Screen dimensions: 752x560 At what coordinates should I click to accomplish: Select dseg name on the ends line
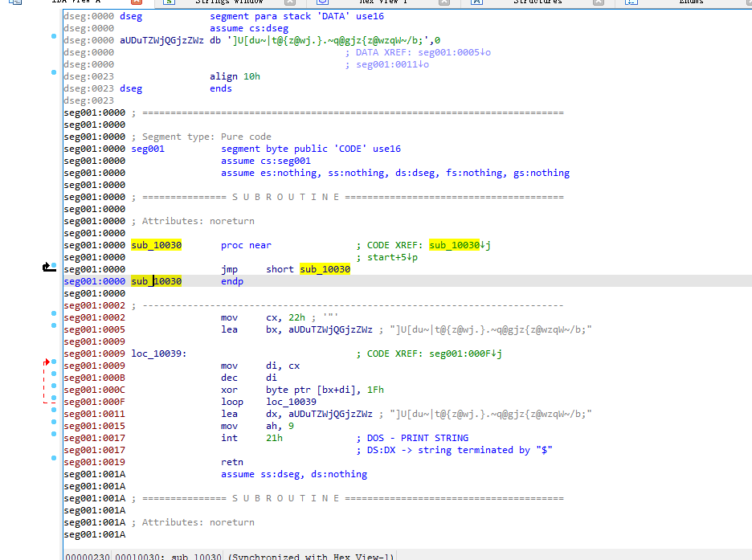(x=131, y=88)
